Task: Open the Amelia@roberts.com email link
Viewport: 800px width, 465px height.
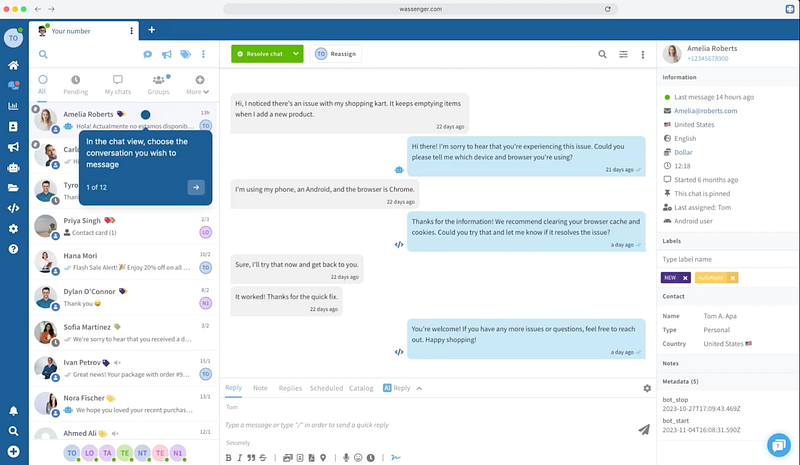Action: pyautogui.click(x=705, y=111)
